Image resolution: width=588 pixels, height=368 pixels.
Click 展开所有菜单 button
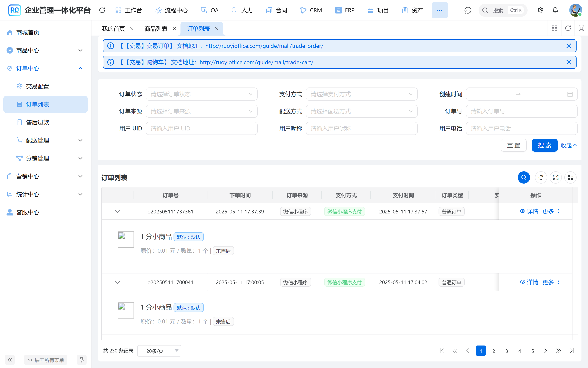click(x=46, y=360)
